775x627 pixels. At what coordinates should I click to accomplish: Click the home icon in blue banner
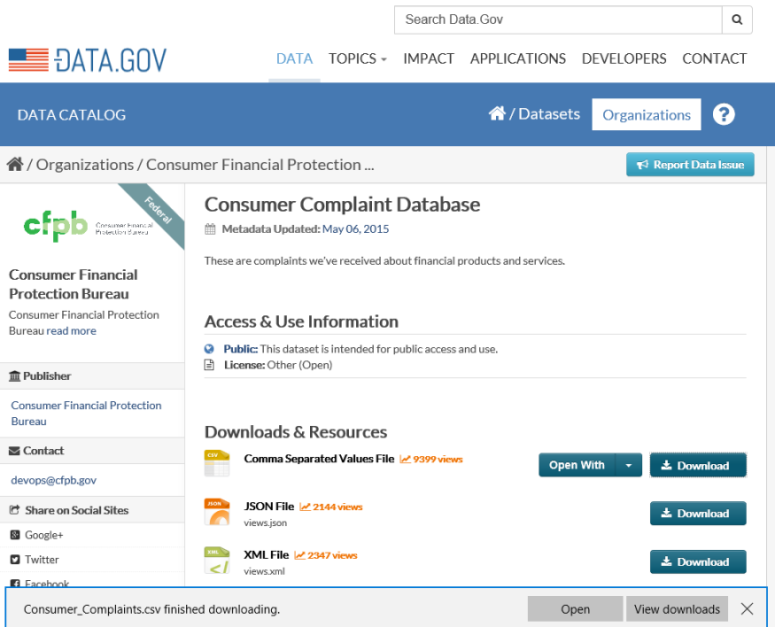(x=497, y=114)
